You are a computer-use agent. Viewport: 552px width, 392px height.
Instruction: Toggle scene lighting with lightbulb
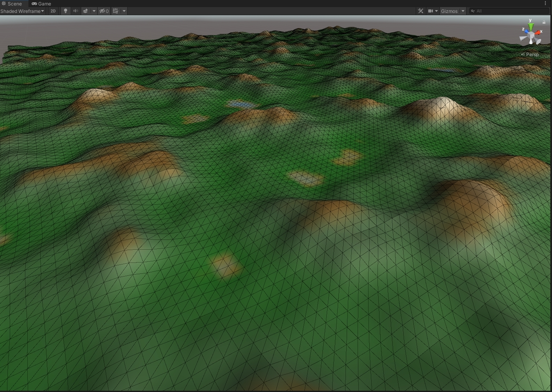click(66, 11)
